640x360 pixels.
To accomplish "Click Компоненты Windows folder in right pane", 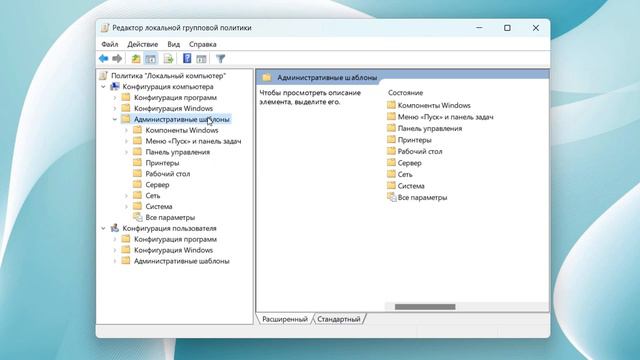I will click(x=434, y=105).
